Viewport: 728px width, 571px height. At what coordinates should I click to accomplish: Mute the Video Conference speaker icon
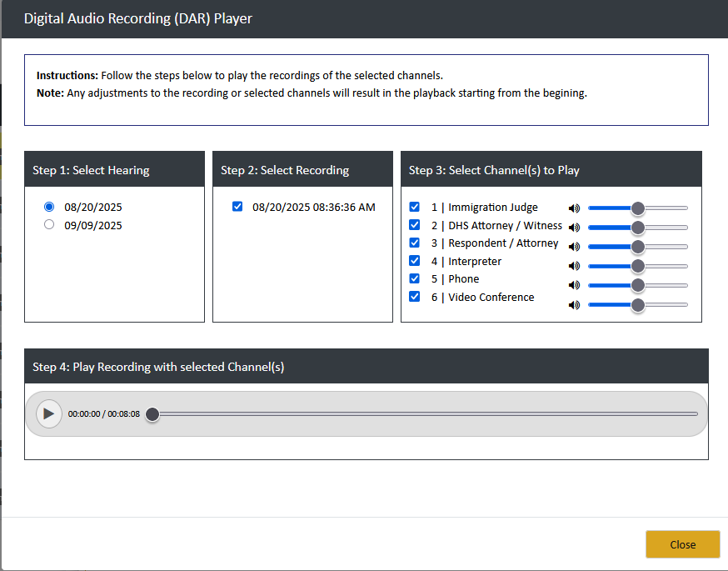(575, 305)
